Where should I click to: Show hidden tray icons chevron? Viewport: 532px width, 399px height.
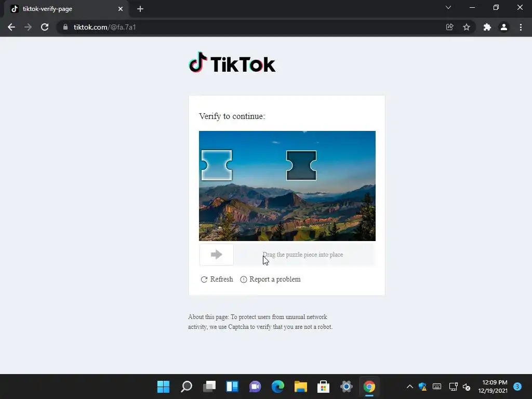pyautogui.click(x=410, y=387)
